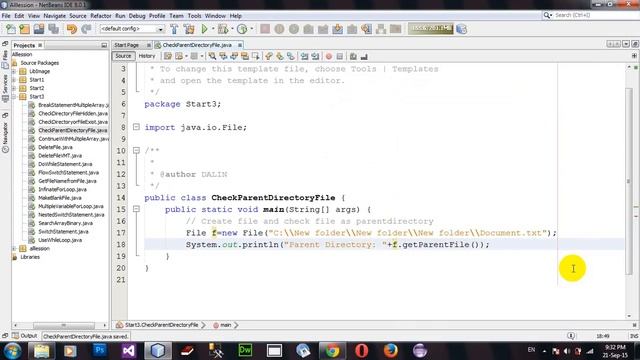Open the Debug Project dropdown arrow
This screenshot has width=640, height=360.
coord(232,29)
